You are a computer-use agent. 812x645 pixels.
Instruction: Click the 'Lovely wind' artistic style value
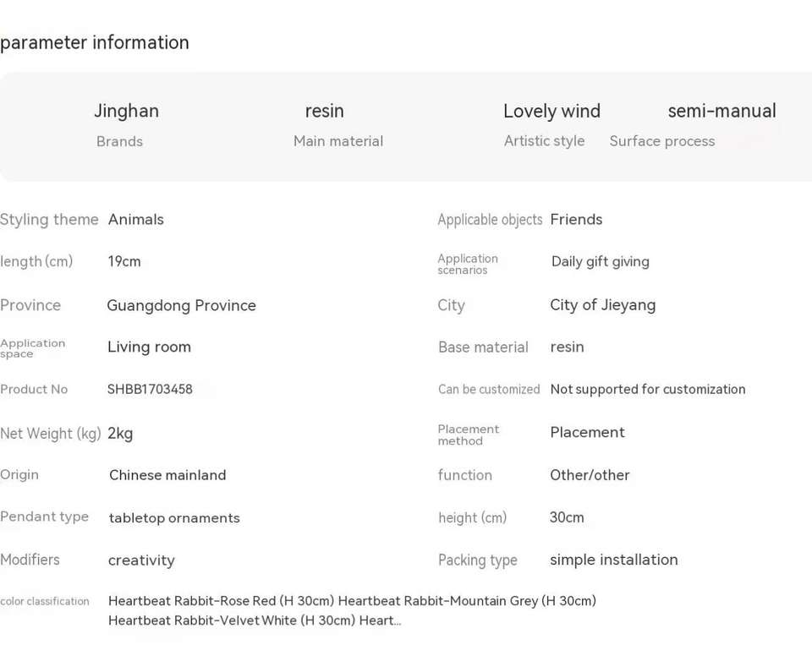click(x=551, y=112)
